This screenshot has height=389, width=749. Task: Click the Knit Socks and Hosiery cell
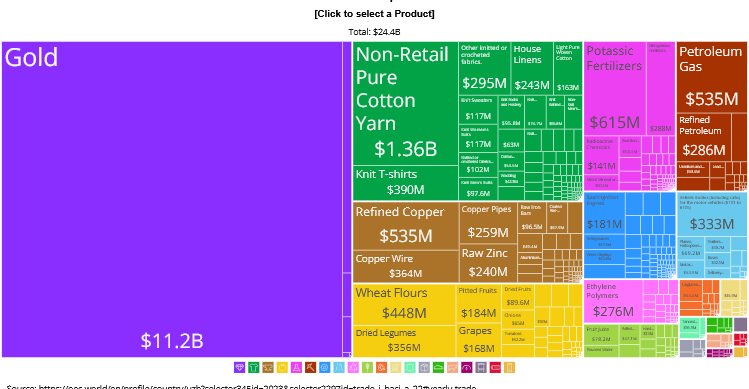tap(511, 112)
